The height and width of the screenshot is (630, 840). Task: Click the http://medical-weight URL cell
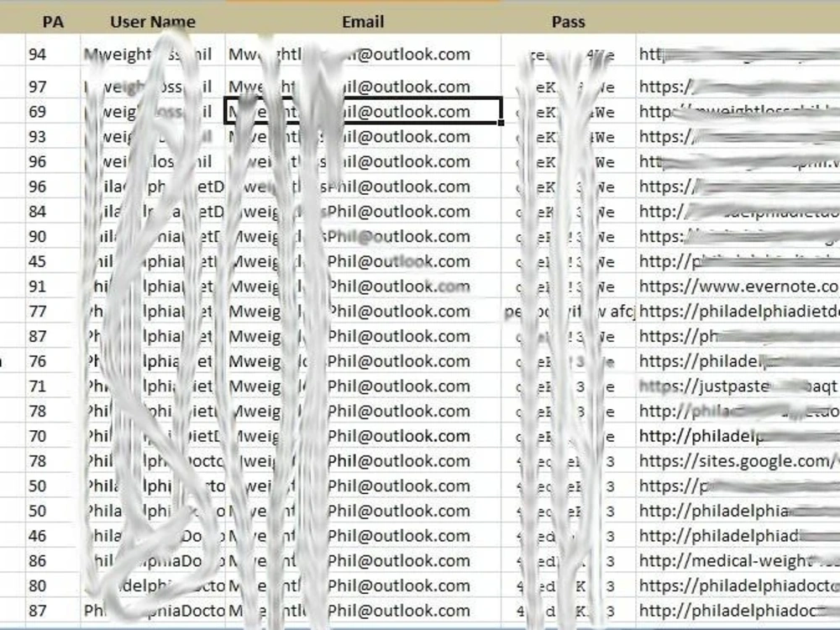(x=738, y=561)
